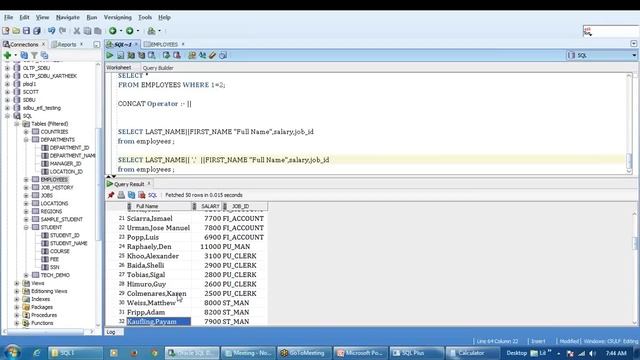Viewport: 640px width, 360px height.
Task: Click the green Forward navigation button
Action: click(129, 31)
